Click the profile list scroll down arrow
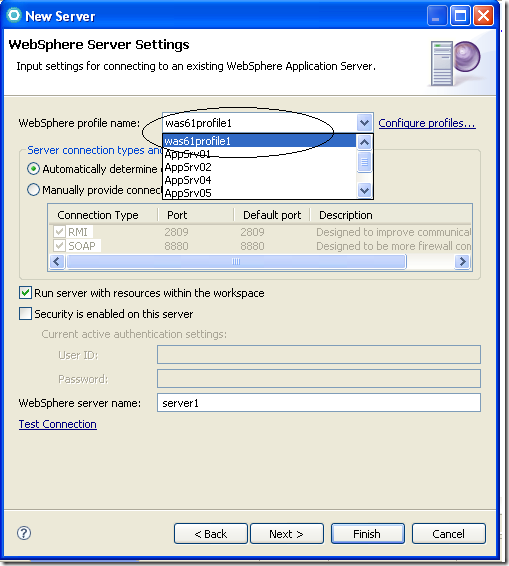Image resolution: width=509 pixels, height=566 pixels. tap(364, 190)
